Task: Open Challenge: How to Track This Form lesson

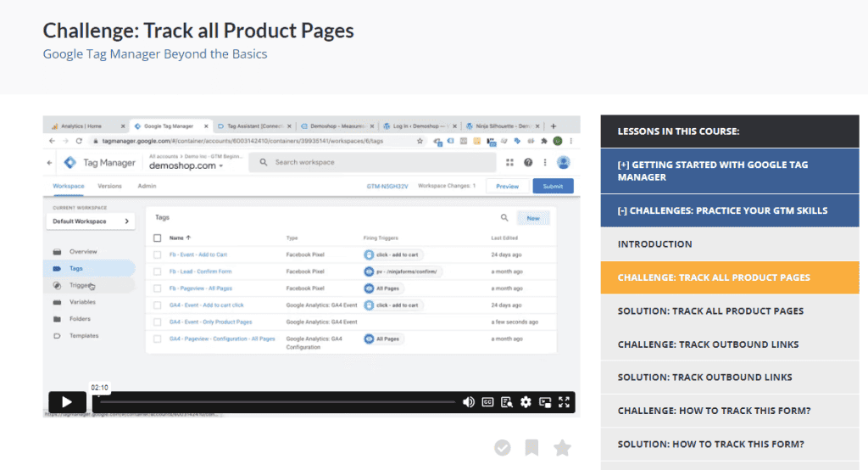Action: click(730, 411)
